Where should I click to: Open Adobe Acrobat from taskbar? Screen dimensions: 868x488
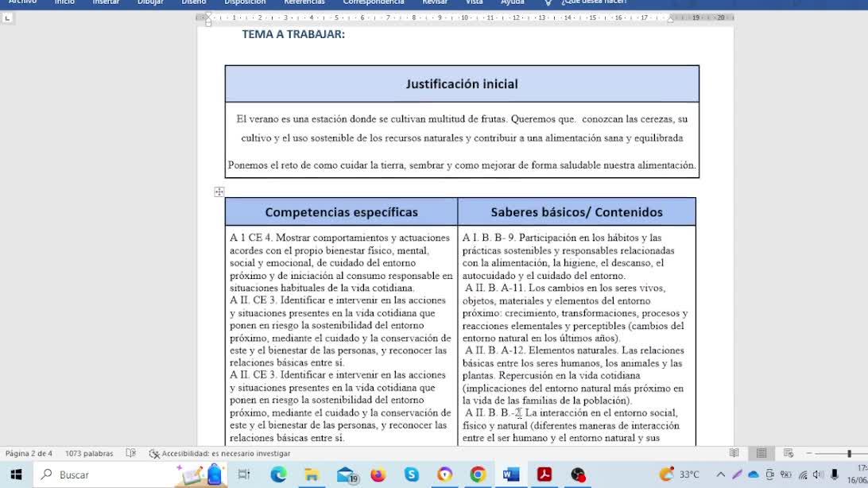tap(544, 474)
